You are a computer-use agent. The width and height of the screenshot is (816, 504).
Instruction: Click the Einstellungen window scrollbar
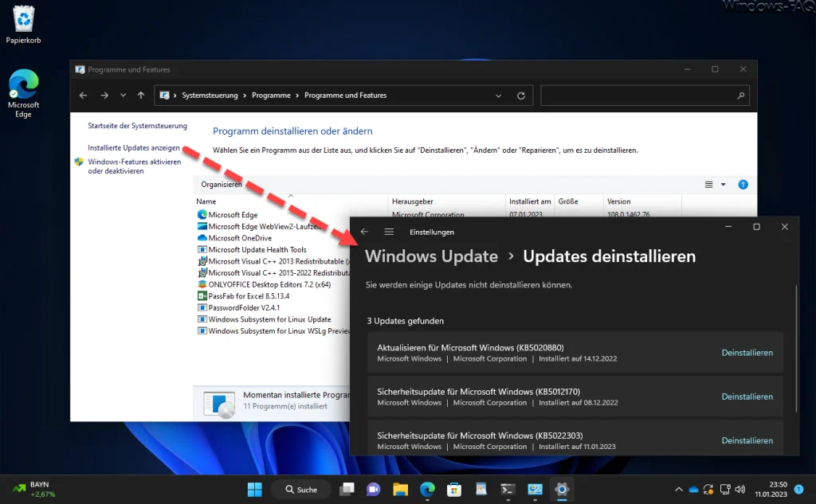tap(796, 349)
